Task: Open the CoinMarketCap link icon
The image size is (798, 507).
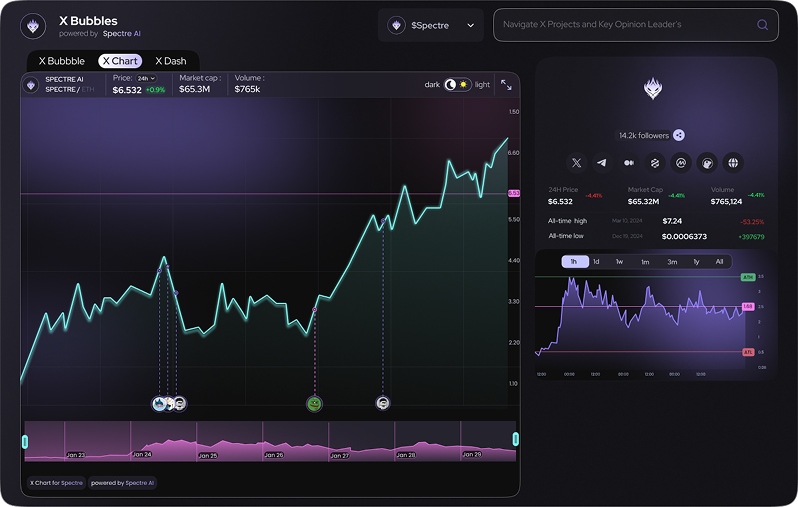Action: click(x=681, y=163)
